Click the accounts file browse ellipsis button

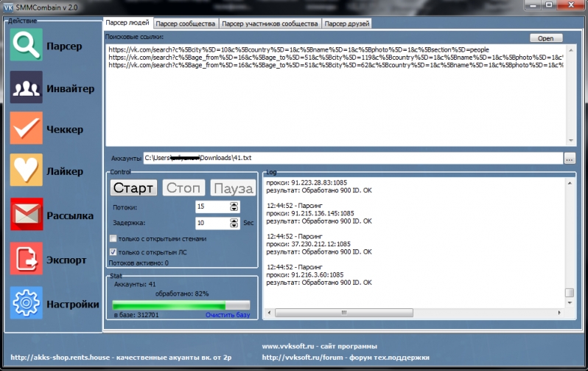[x=570, y=159]
